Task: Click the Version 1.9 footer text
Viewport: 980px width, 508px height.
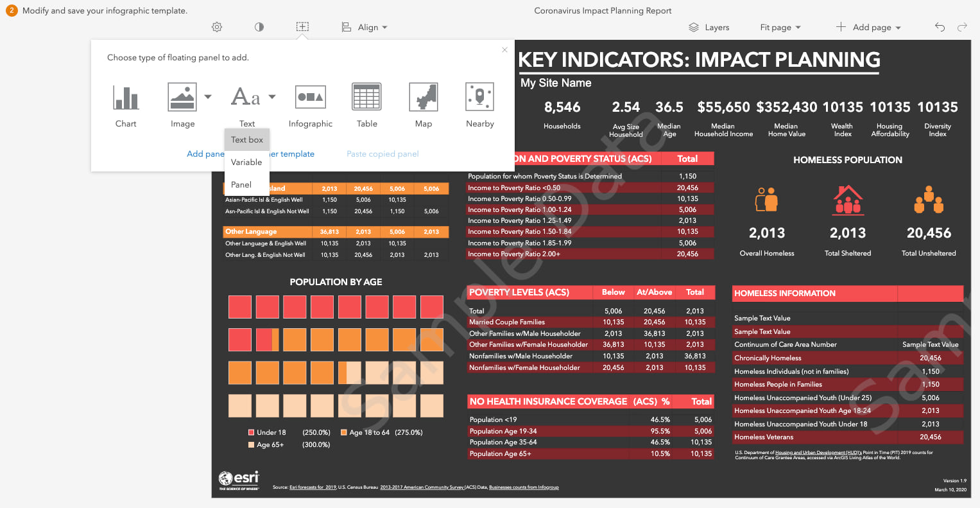Action: pyautogui.click(x=954, y=481)
